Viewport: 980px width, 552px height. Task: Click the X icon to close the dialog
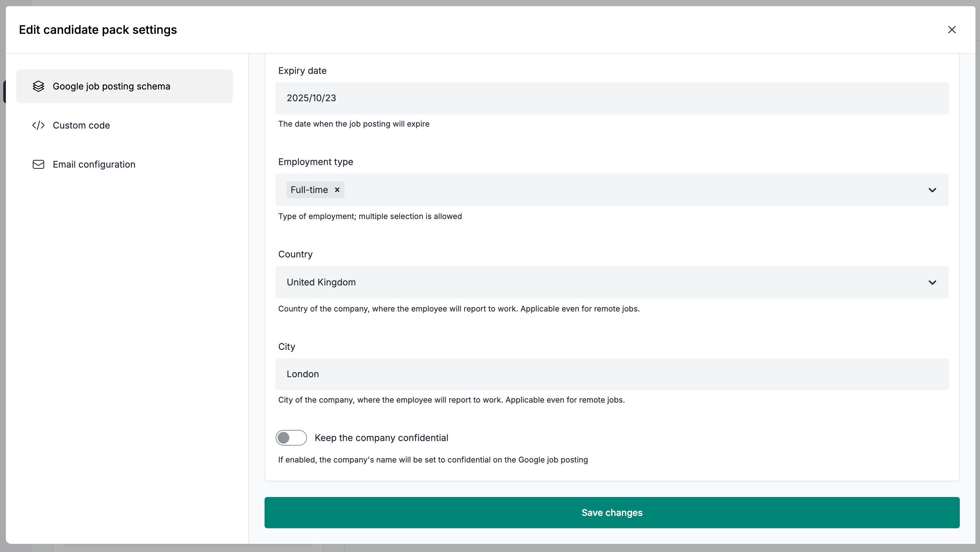point(952,30)
